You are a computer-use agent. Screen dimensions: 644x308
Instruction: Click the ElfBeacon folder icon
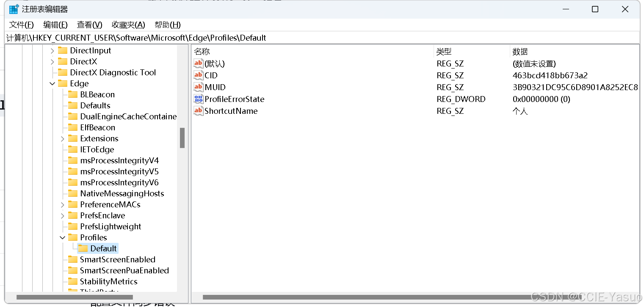[x=73, y=127]
